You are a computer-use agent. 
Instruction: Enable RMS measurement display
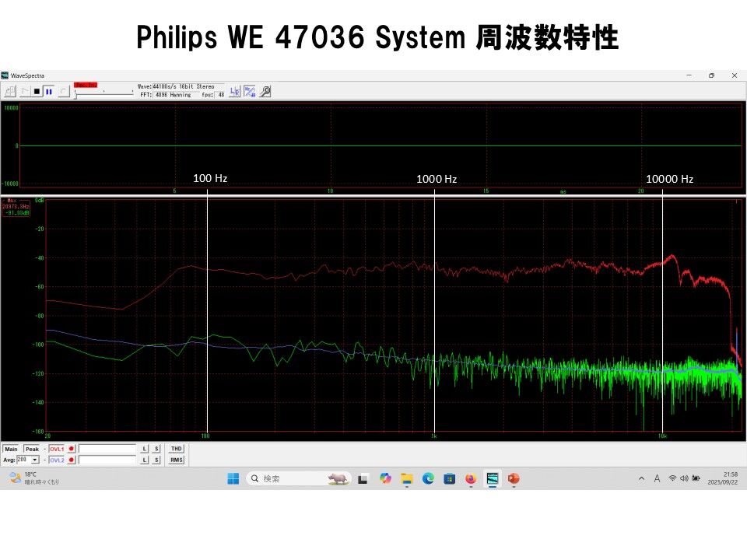[x=177, y=460]
